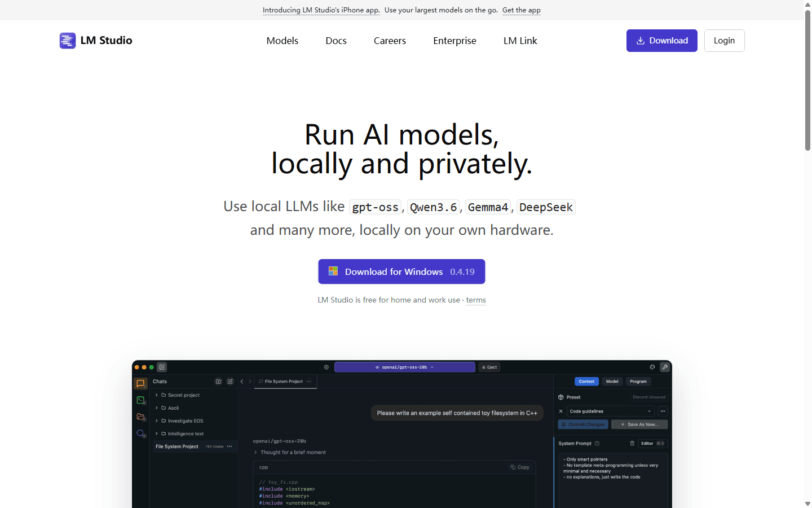Click Download for Windows 0.4.19 button
This screenshot has width=812, height=508.
[401, 271]
